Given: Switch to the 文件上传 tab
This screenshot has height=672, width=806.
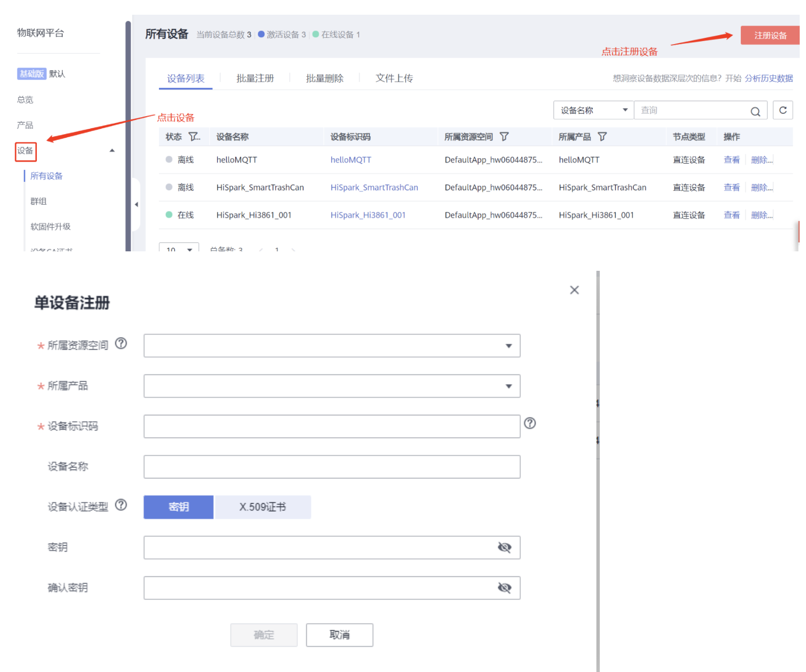Looking at the screenshot, I should tap(394, 78).
